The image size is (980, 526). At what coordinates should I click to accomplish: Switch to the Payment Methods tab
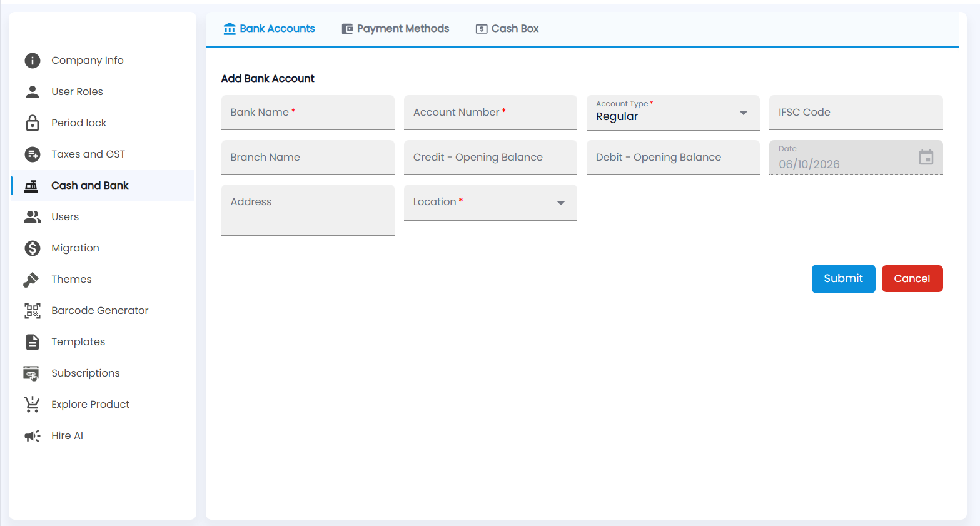click(396, 29)
